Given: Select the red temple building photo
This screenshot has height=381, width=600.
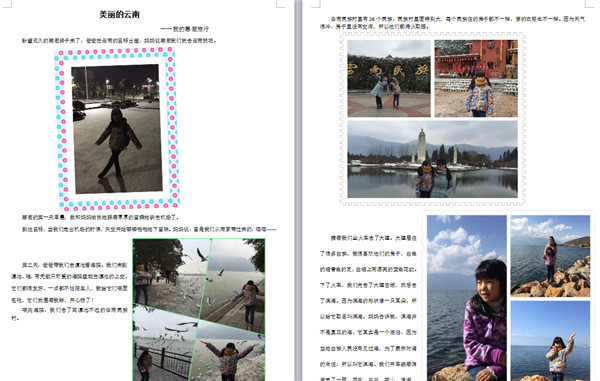Looking at the screenshot, I should (476, 78).
